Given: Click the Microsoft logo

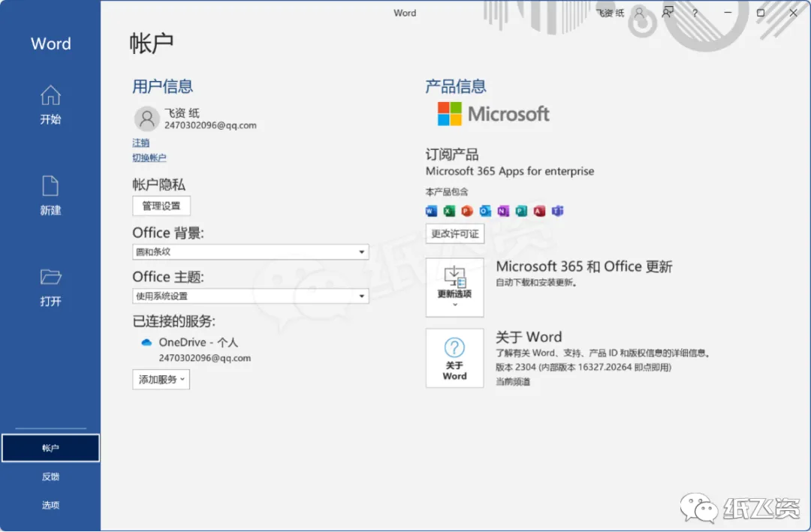Looking at the screenshot, I should click(x=493, y=114).
